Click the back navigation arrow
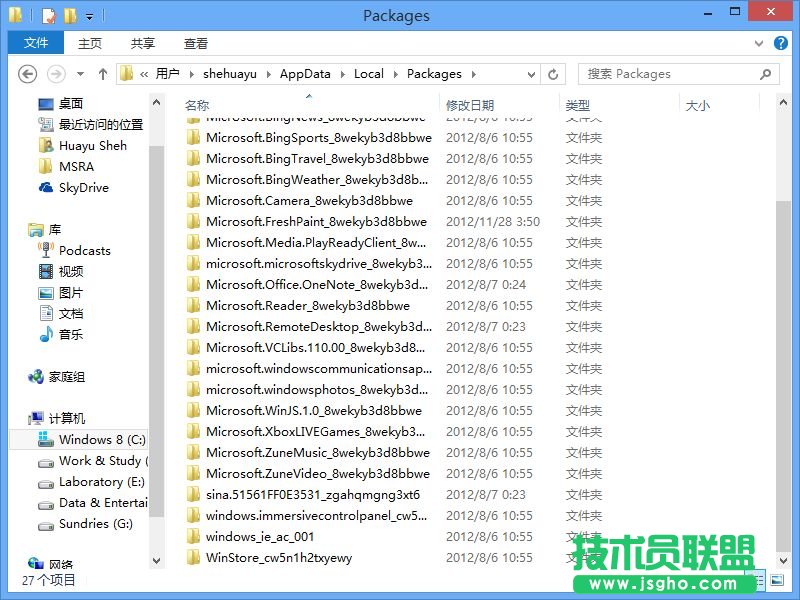This screenshot has height=600, width=800. (x=28, y=73)
